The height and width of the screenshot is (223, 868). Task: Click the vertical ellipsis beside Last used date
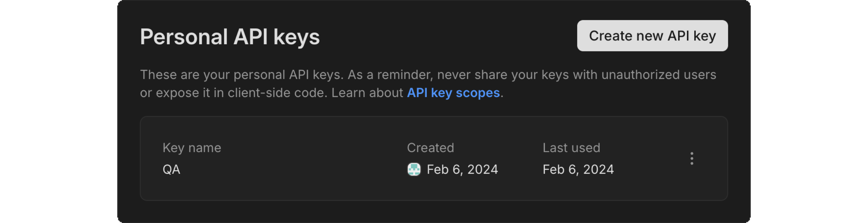pyautogui.click(x=691, y=159)
